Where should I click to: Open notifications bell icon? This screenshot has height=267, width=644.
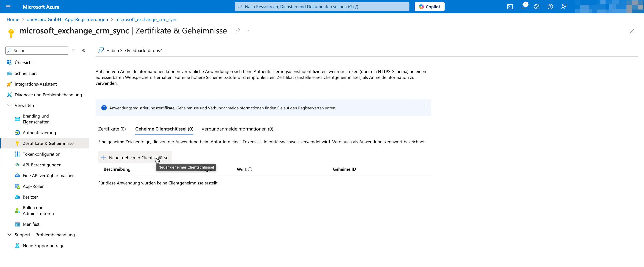point(523,7)
